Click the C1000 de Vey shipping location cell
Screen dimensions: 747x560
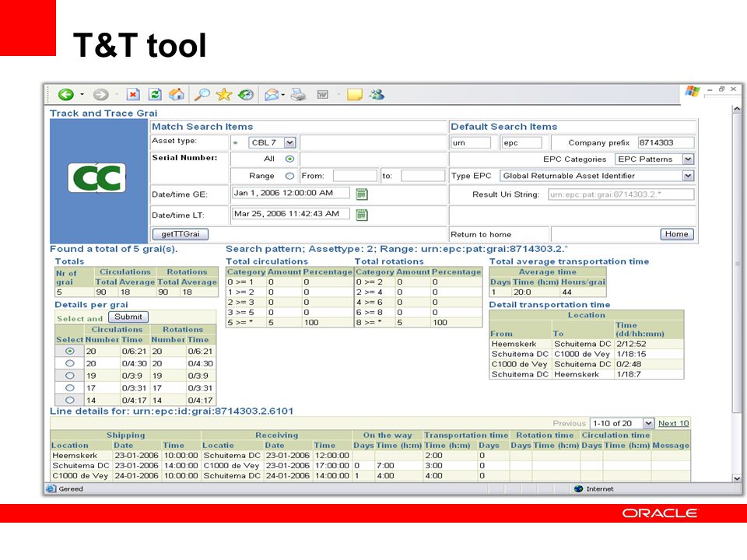(80, 476)
